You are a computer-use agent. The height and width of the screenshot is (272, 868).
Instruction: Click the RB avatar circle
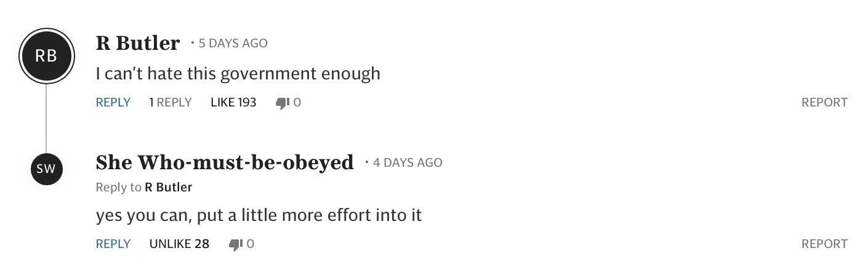coord(46,56)
